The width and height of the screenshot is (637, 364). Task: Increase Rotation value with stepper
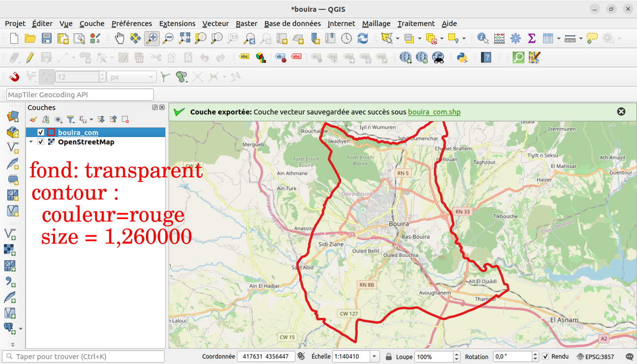coord(536,354)
